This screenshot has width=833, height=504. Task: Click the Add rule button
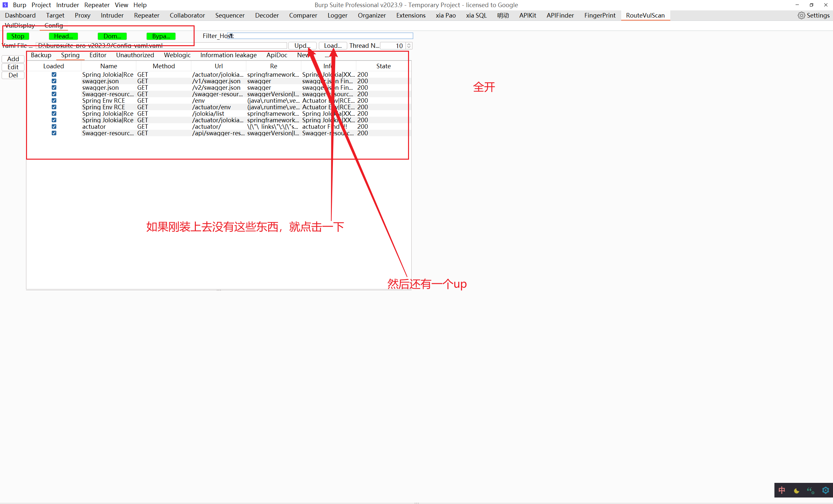13,59
